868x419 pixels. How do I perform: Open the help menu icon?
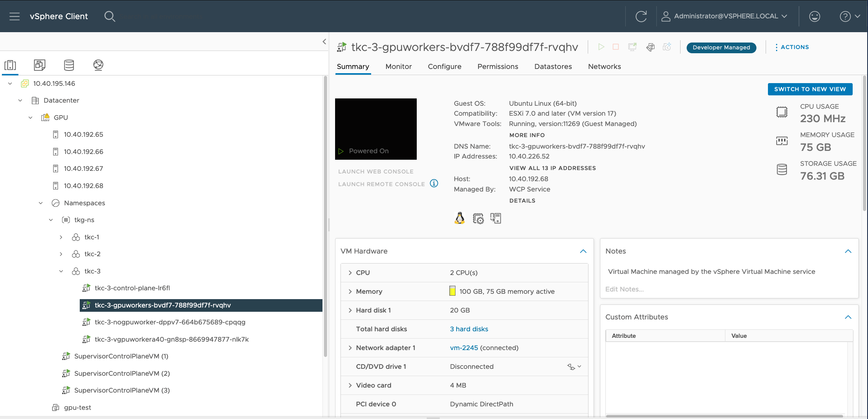845,16
